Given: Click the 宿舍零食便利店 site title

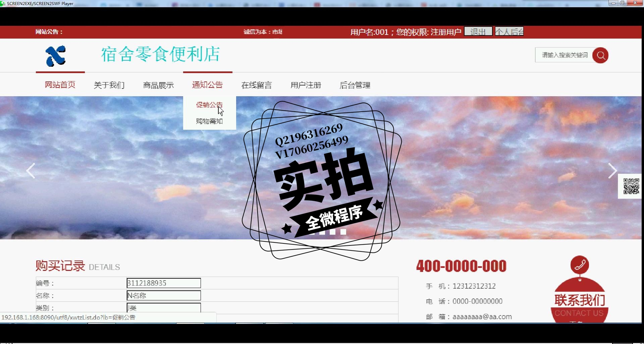Looking at the screenshot, I should tap(160, 54).
